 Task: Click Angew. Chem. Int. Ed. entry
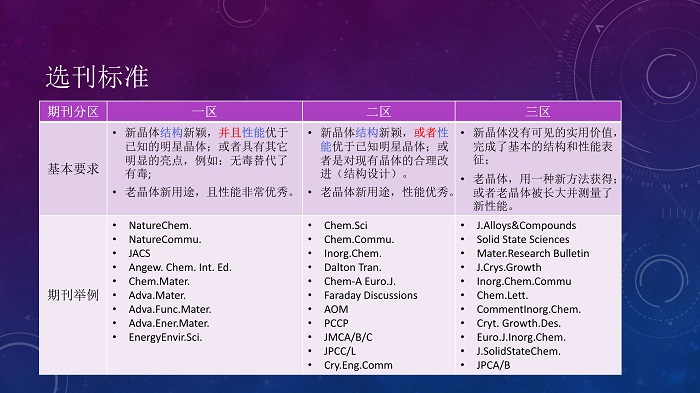[x=180, y=268]
